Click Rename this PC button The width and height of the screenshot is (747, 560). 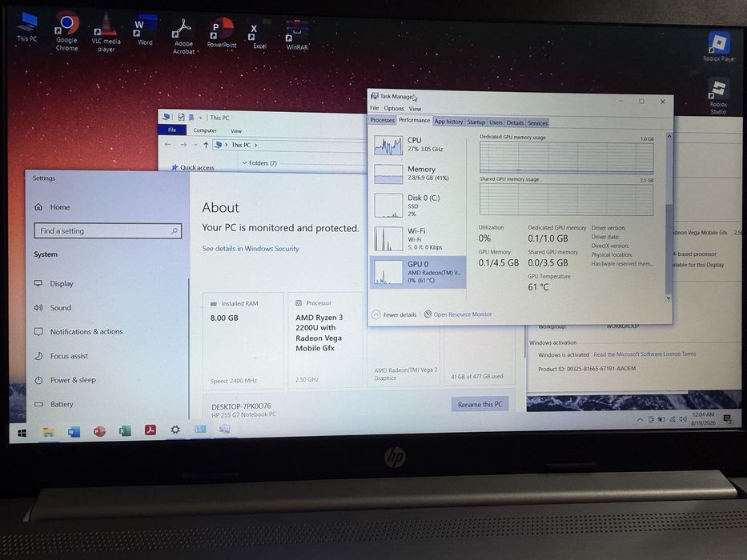pyautogui.click(x=480, y=404)
